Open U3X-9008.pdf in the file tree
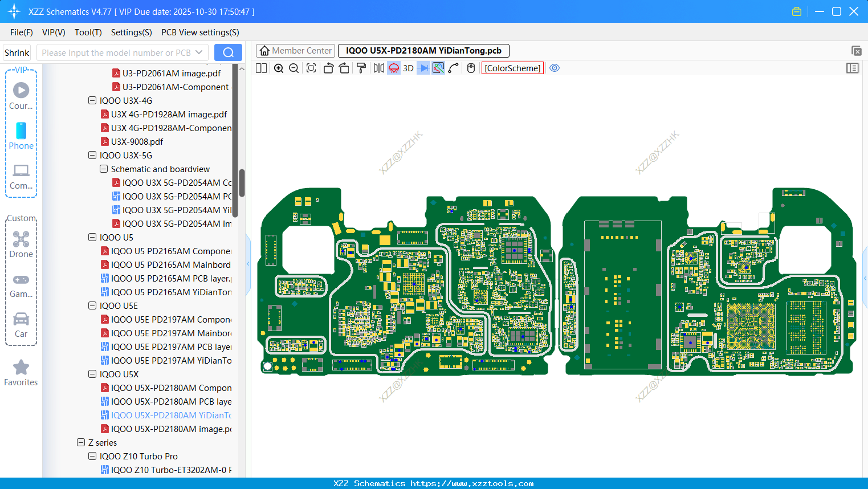Image resolution: width=868 pixels, height=489 pixels. pos(137,142)
